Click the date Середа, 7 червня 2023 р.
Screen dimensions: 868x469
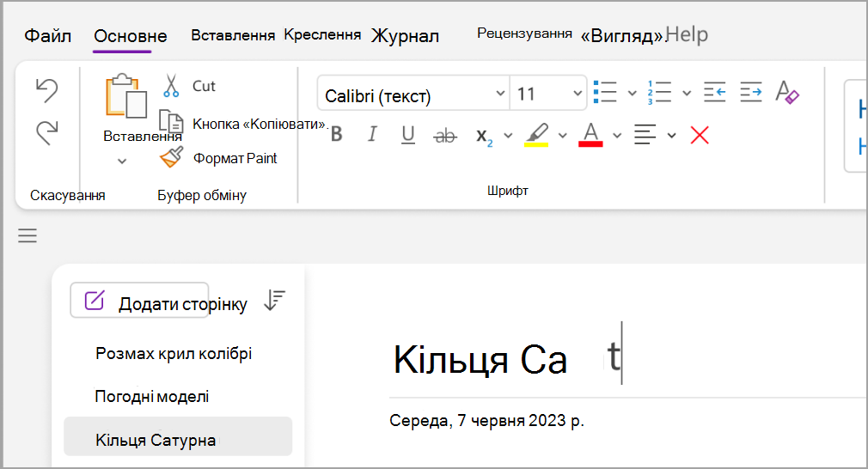coord(486,421)
